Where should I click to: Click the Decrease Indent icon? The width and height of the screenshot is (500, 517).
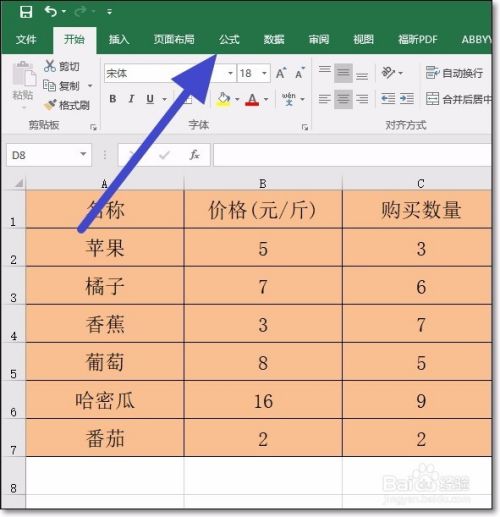click(388, 99)
